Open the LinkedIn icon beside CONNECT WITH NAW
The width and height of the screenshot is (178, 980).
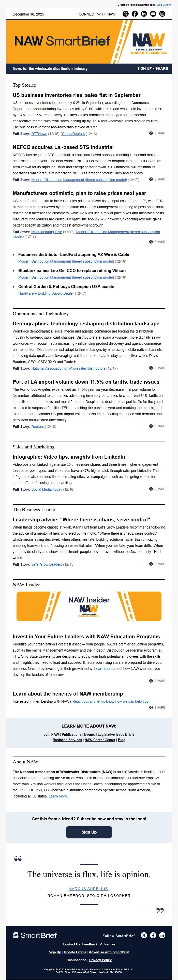144,14
